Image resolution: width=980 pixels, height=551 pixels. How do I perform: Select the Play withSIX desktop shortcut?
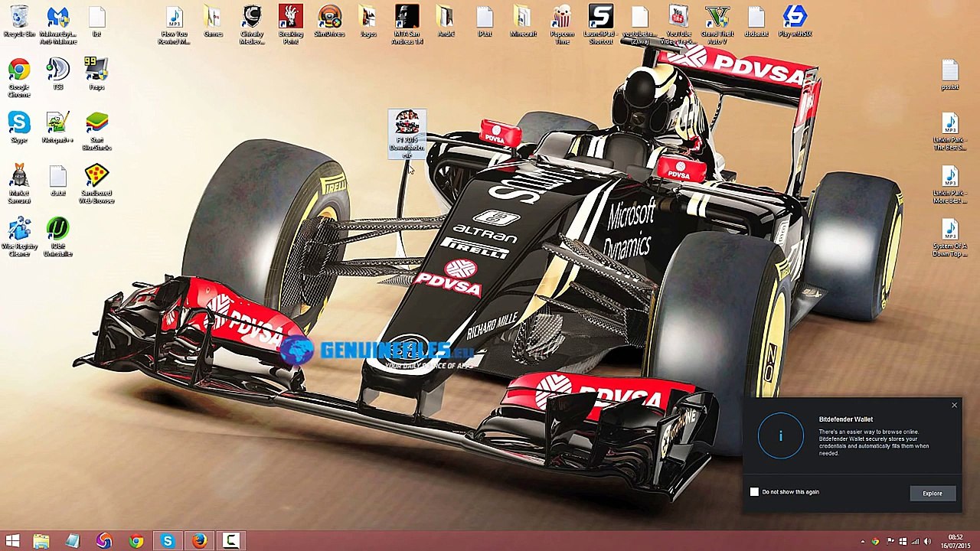795,21
